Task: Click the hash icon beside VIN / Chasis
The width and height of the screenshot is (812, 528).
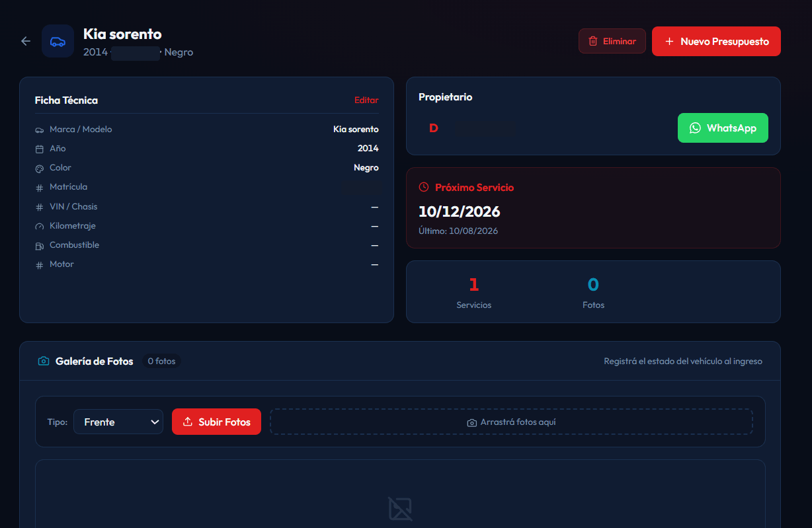Action: (40, 207)
